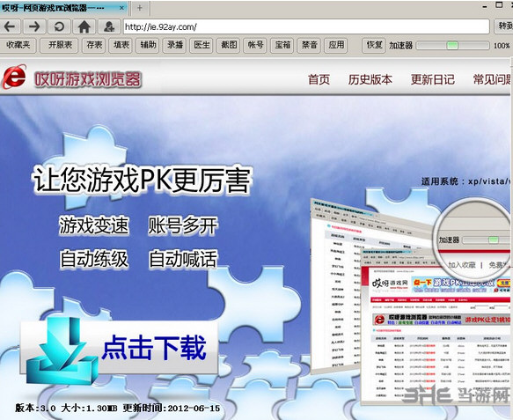This screenshot has width=513, height=420.
Task: Minimize the browser window
Action: 485,6
